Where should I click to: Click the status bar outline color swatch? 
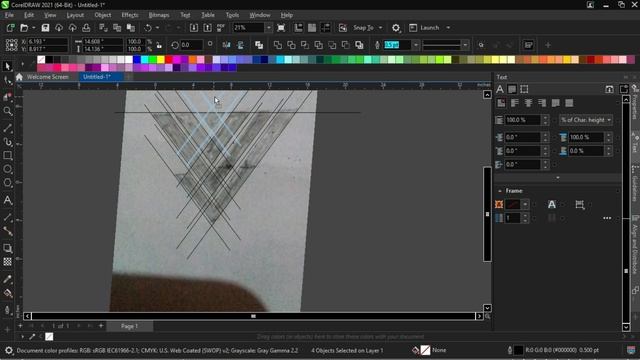pyautogui.click(x=518, y=350)
